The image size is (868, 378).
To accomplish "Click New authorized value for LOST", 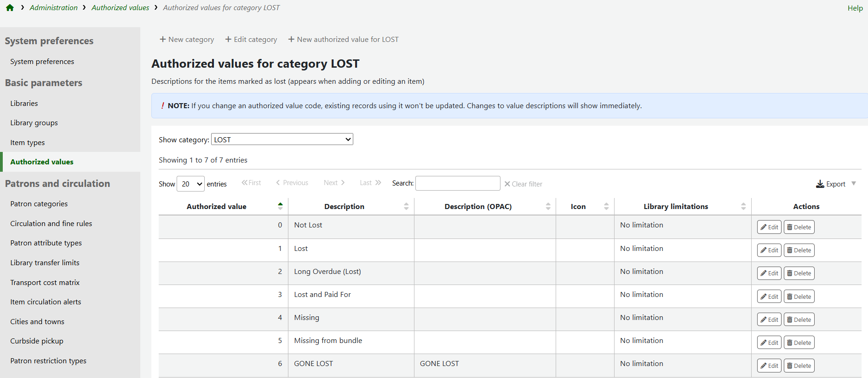I will tap(343, 40).
